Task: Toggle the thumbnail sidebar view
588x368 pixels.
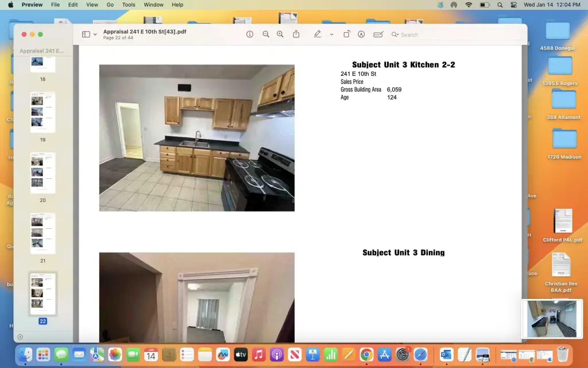Action: (x=85, y=34)
